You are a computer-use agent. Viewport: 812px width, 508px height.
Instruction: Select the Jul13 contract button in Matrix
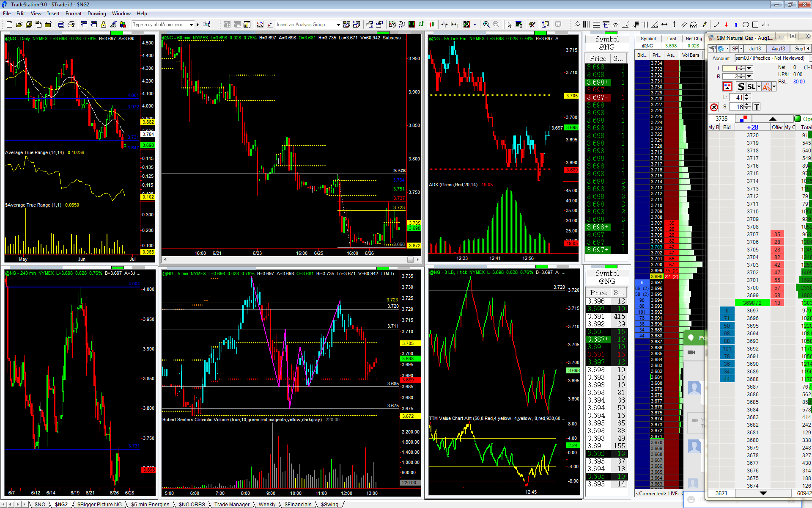pos(755,49)
